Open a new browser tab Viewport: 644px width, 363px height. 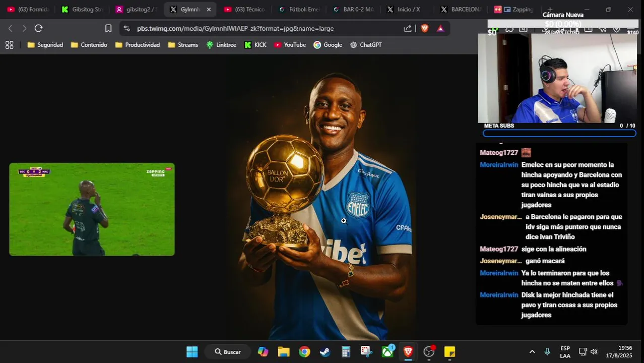550,10
